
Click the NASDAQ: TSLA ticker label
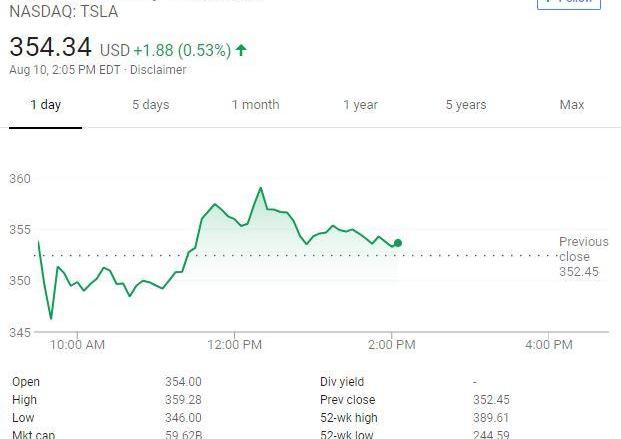click(x=63, y=12)
